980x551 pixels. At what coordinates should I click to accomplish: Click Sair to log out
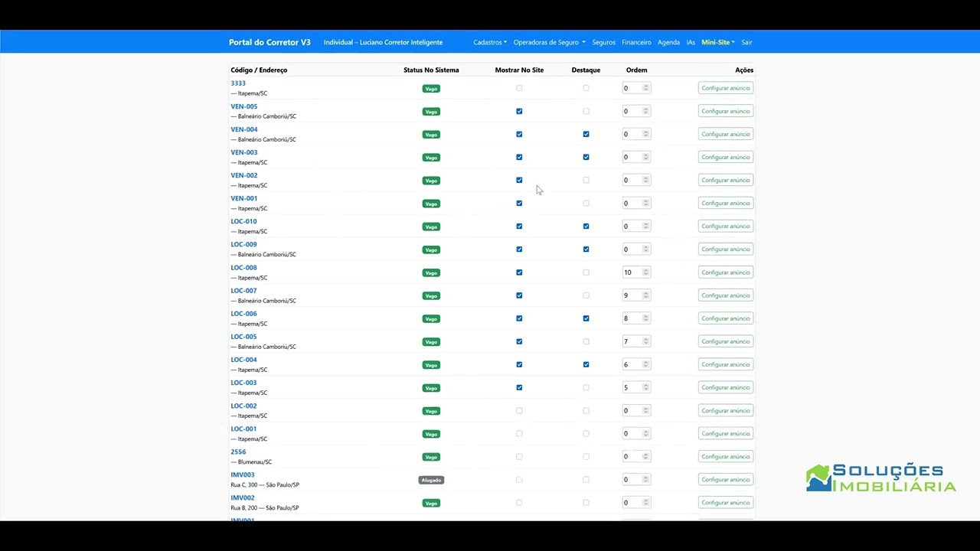point(746,42)
